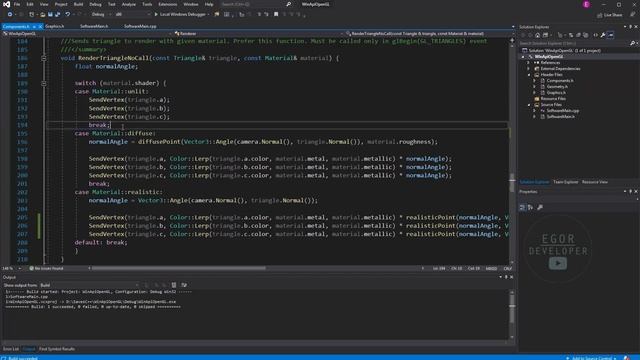
Task: Toggle auto-hide pin on Output panel
Action: [x=506, y=277]
